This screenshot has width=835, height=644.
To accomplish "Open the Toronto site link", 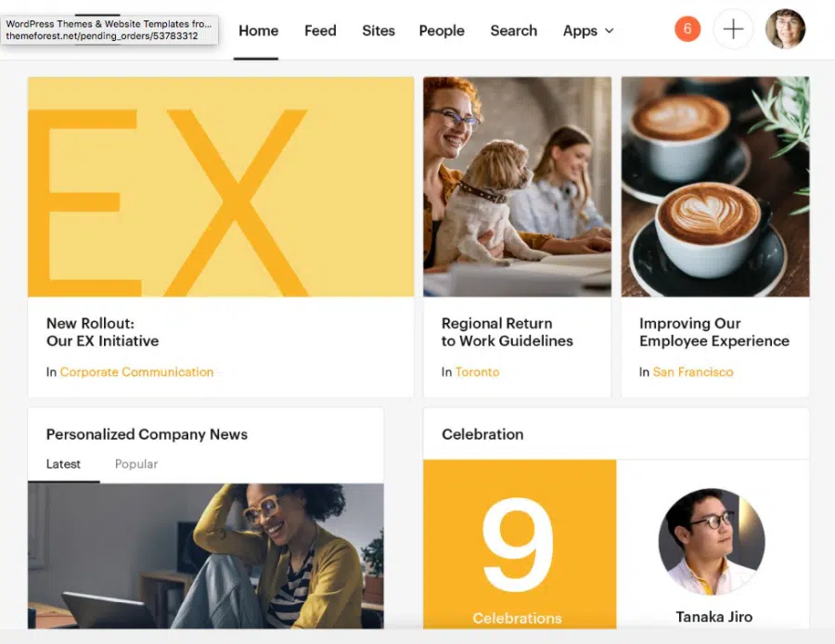I will coord(477,372).
